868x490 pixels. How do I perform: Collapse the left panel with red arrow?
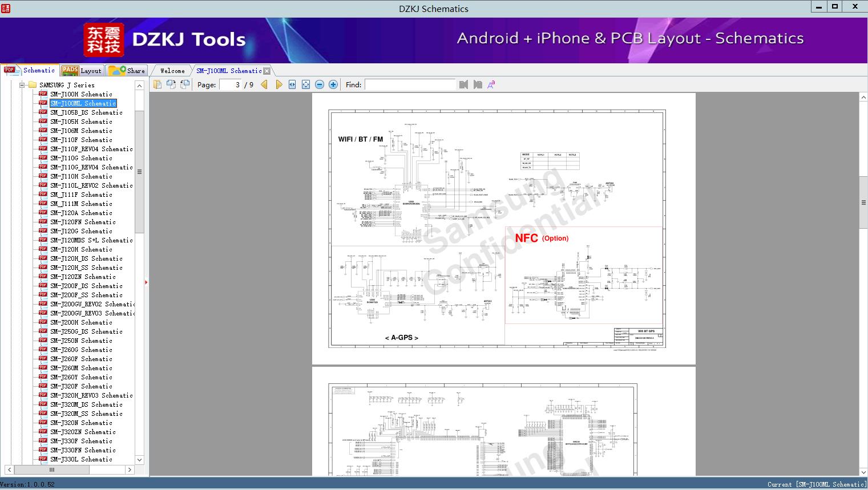tap(146, 282)
